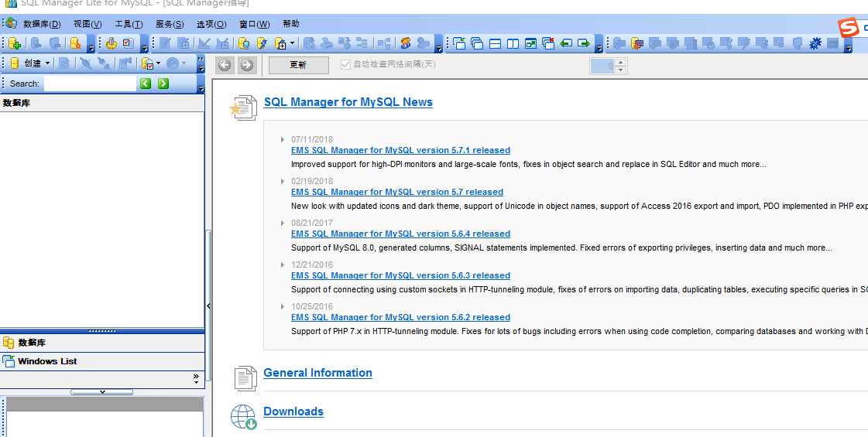Click the 更新 button

coord(298,65)
